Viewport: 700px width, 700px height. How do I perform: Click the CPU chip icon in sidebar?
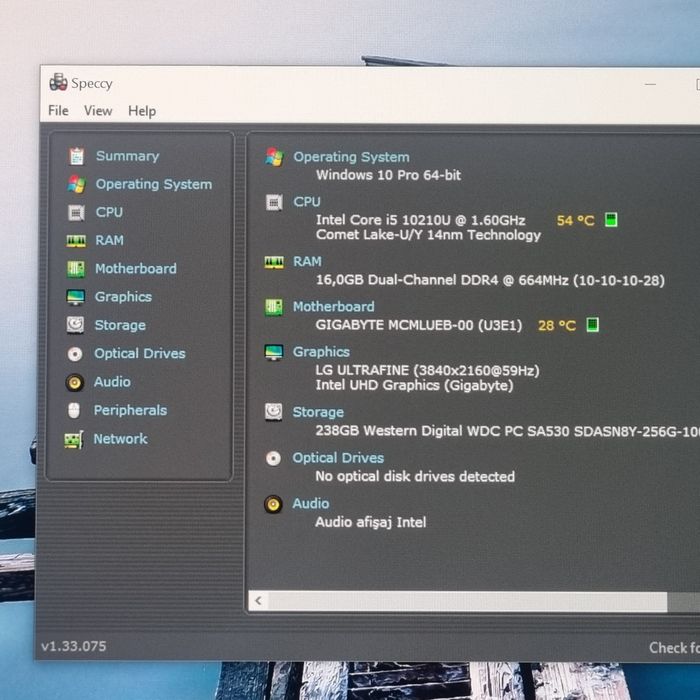point(76,212)
